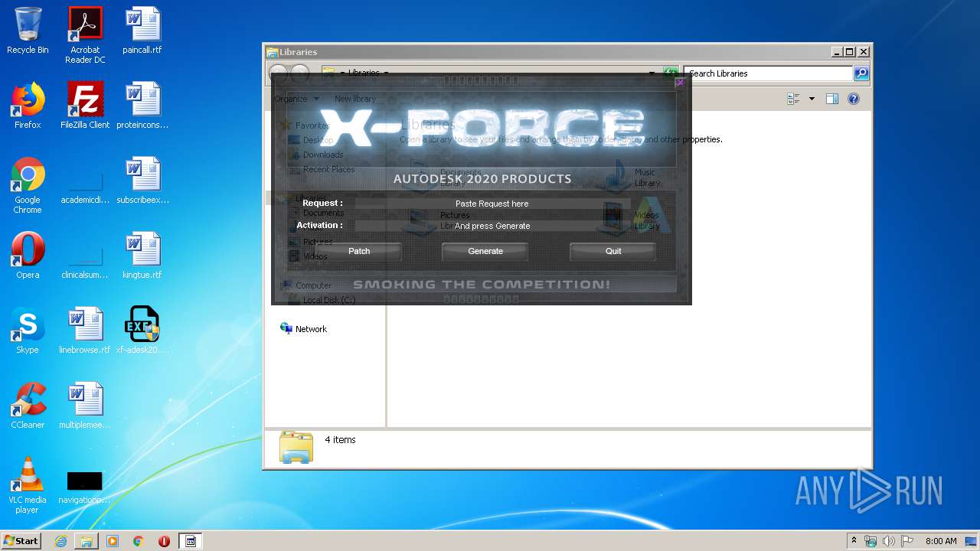Open Windows Explorer taskbar button
This screenshot has width=980, height=551.
[x=87, y=541]
